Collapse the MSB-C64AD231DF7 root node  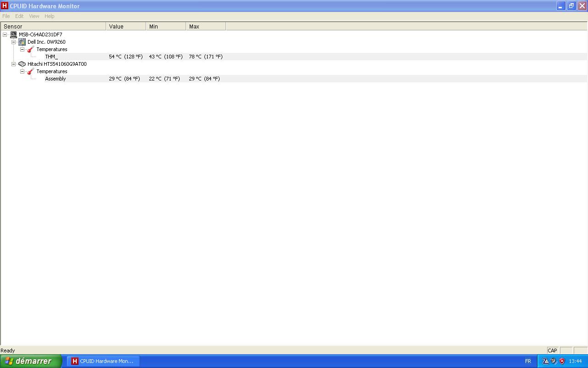(5, 34)
